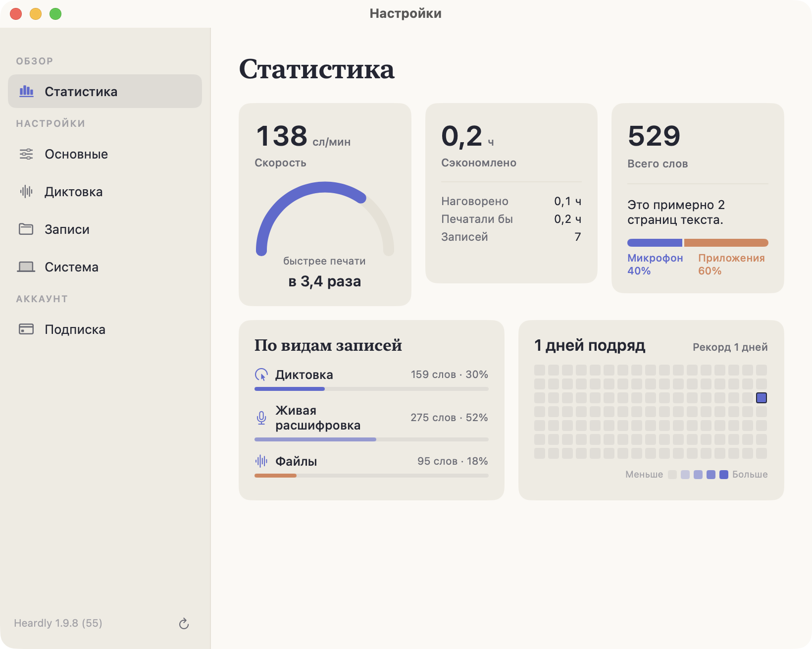Click the 138 сл/мин speed value
Image resolution: width=812 pixels, height=649 pixels.
pos(303,136)
